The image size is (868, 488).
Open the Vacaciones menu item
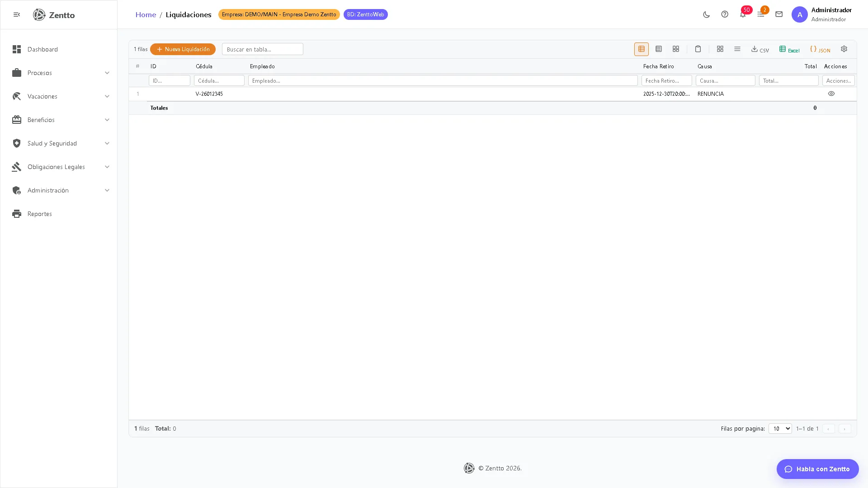(x=59, y=96)
